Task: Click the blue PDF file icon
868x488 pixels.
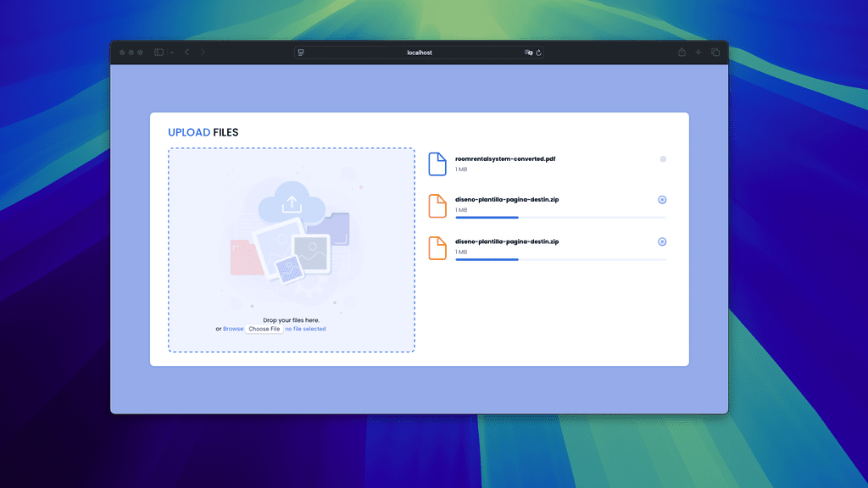Action: tap(437, 164)
